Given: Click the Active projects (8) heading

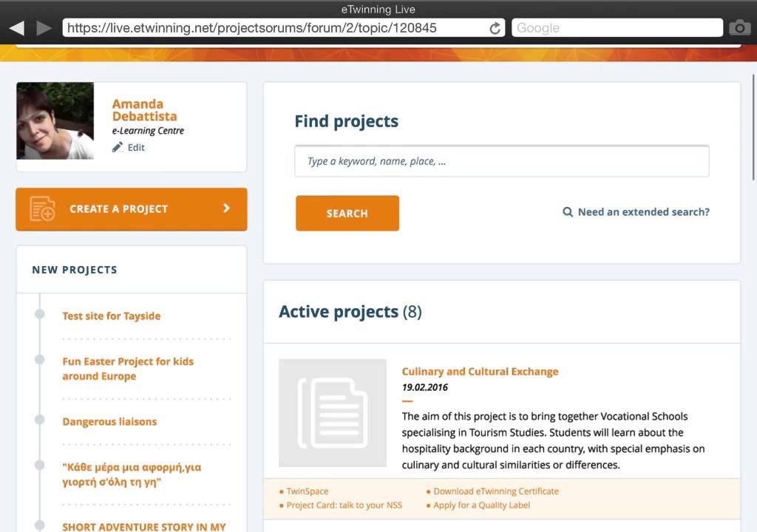Looking at the screenshot, I should 350,312.
